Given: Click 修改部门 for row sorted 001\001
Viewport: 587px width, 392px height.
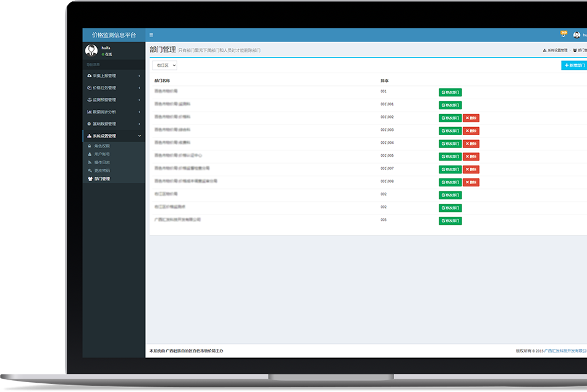Looking at the screenshot, I should (450, 105).
